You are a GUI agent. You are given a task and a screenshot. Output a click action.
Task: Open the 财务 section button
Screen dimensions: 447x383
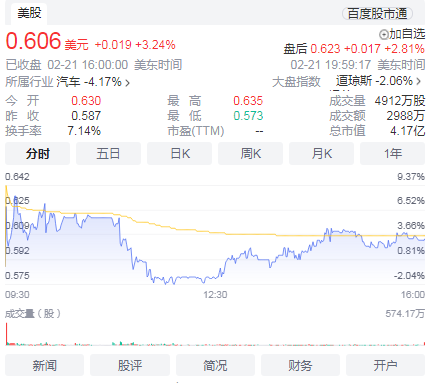click(300, 365)
